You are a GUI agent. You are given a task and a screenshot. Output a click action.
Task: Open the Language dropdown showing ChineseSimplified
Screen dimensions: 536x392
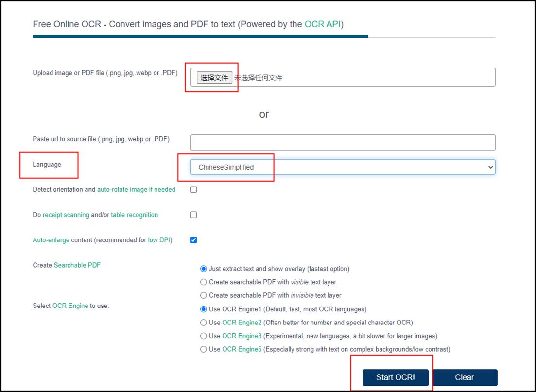[x=343, y=167]
